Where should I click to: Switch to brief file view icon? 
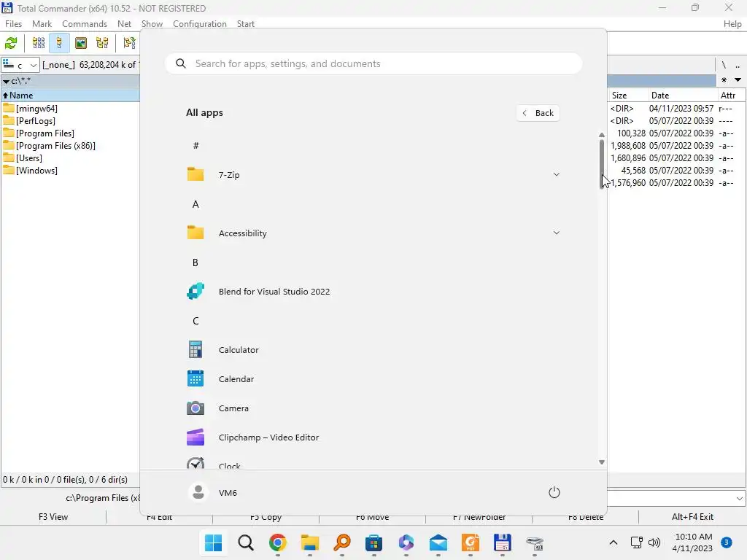pos(39,43)
